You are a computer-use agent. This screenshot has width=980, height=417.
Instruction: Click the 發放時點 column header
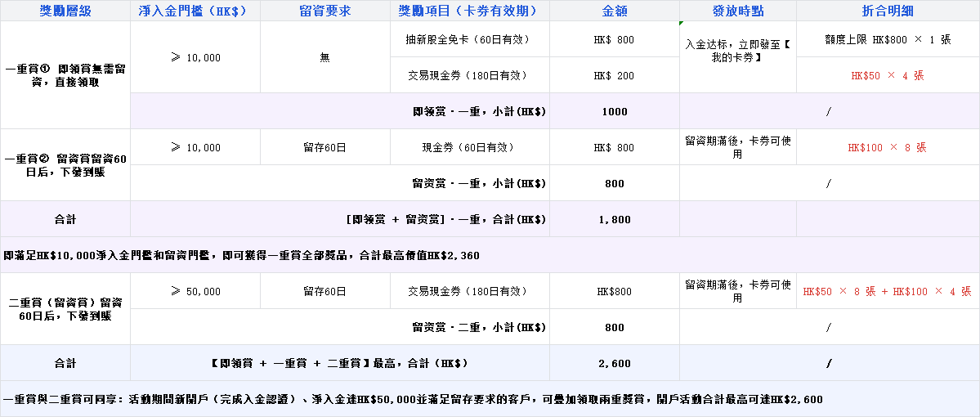737,11
